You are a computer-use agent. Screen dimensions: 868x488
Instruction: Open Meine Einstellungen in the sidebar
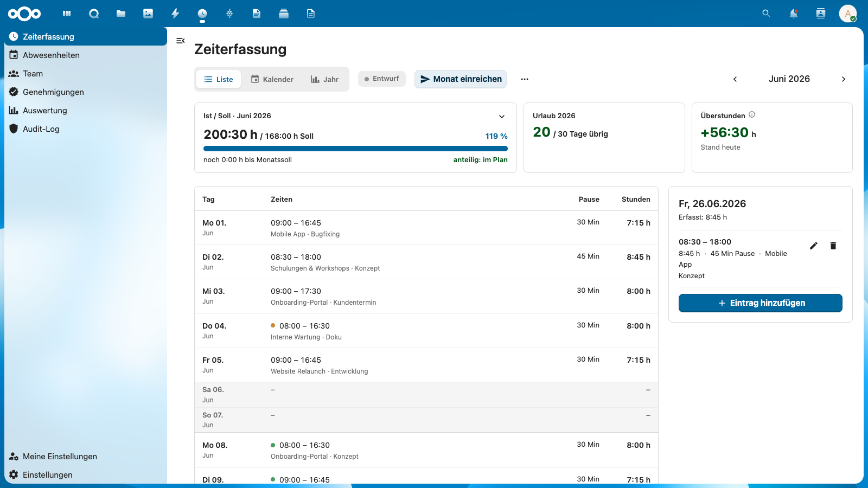click(x=86, y=456)
